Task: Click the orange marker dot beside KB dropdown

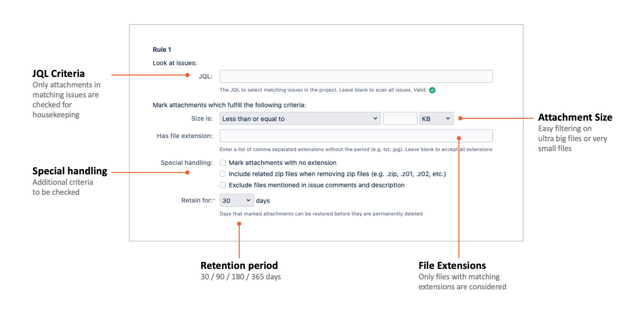Action: [x=459, y=118]
